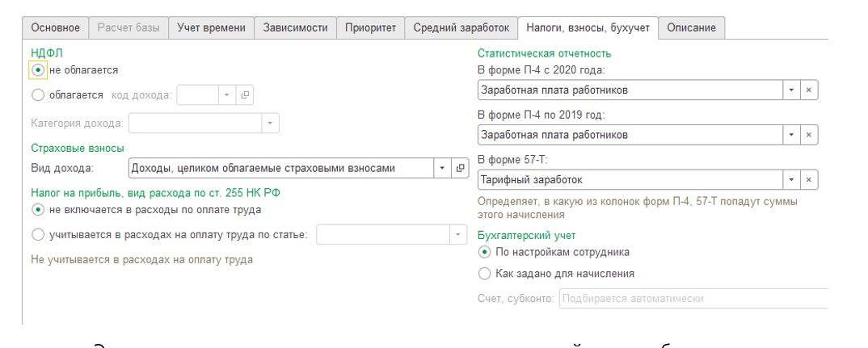Select 'По настройкам сотрудника' option
The height and width of the screenshot is (348, 868).
[485, 252]
